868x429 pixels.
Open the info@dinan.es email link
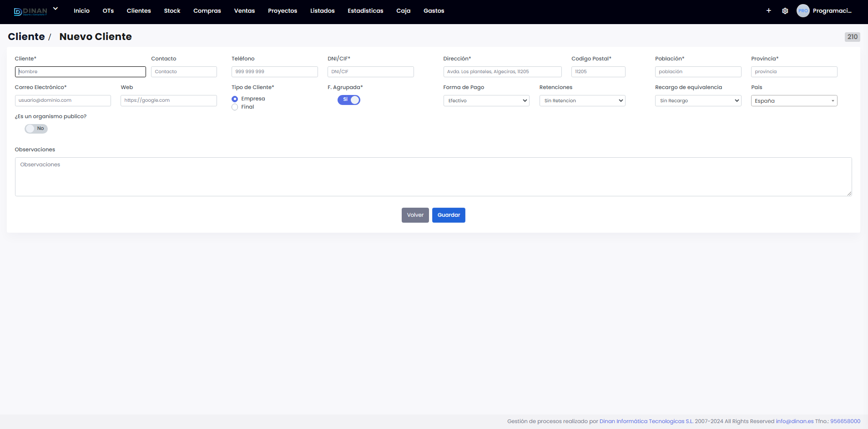click(x=794, y=421)
